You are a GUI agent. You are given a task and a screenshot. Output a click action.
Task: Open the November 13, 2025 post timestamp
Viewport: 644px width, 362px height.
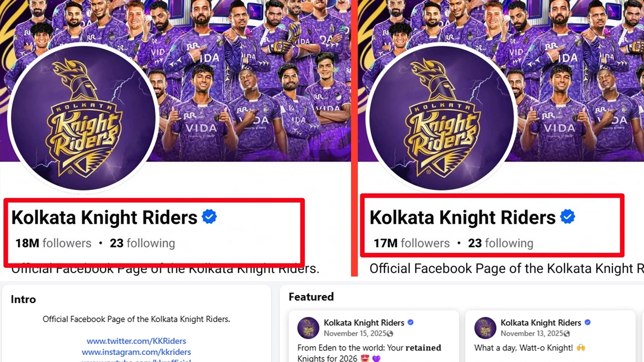pos(532,333)
